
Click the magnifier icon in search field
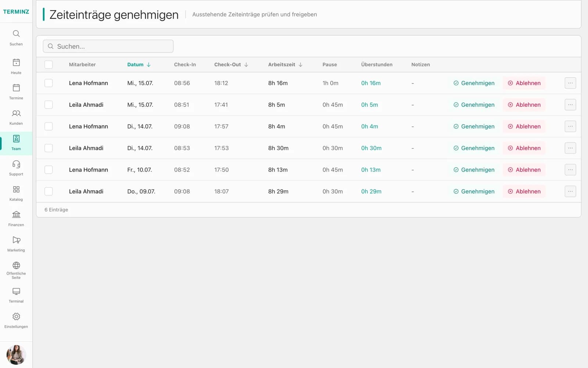(x=51, y=46)
